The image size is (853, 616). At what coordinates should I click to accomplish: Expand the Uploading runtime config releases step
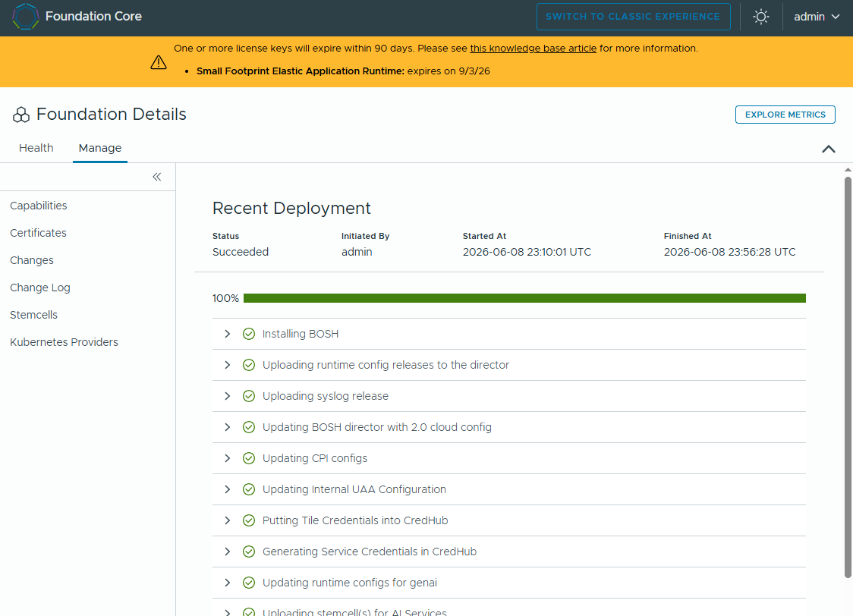click(228, 365)
